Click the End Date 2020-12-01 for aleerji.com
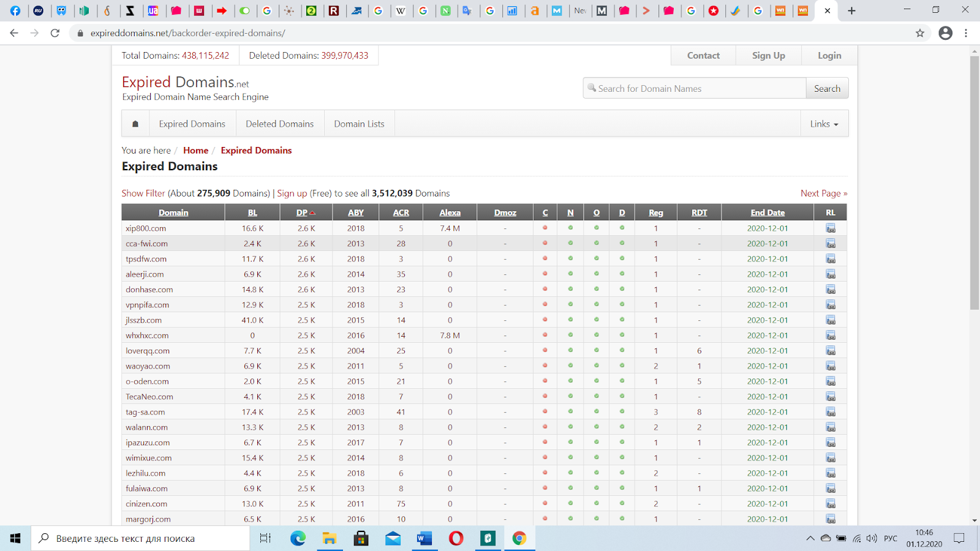Screen dimensions: 980x551 tap(767, 274)
